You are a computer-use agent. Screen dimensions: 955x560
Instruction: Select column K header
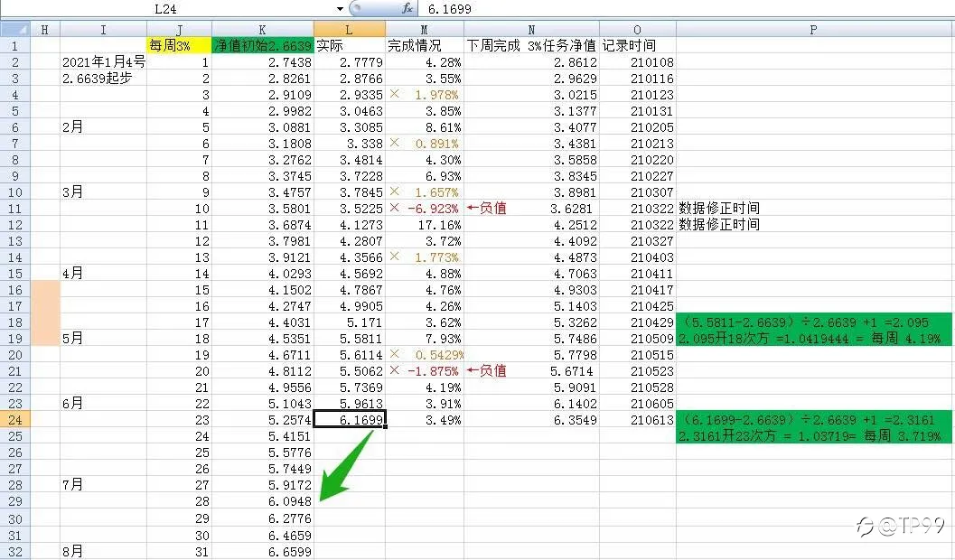263,29
